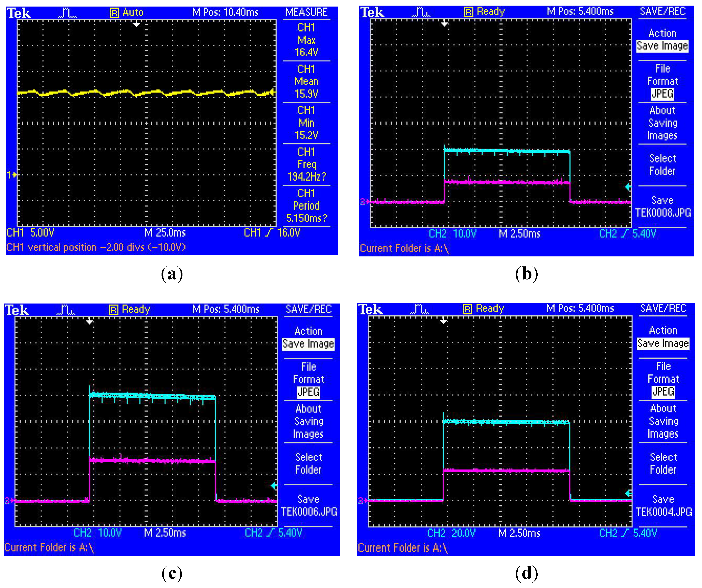This screenshot has width=702, height=588.
Task: Click the white trigger position arrow in panel (a)
Action: pyautogui.click(x=136, y=24)
